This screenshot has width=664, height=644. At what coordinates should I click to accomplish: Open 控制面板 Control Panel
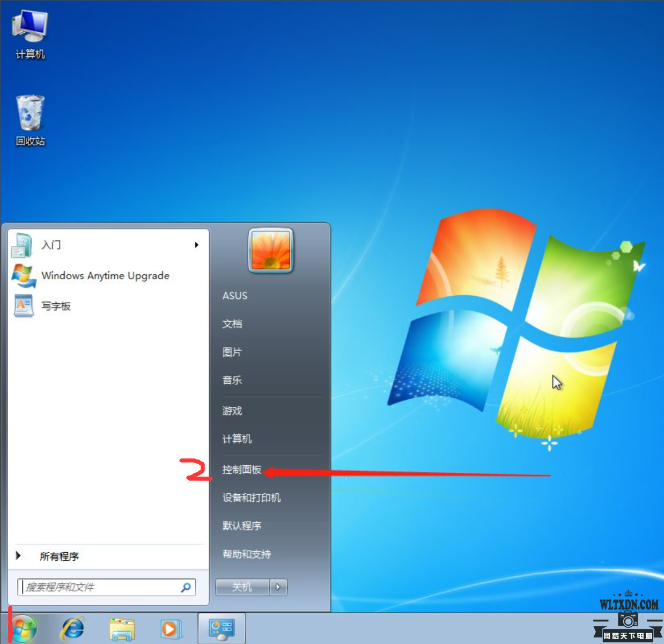(242, 470)
